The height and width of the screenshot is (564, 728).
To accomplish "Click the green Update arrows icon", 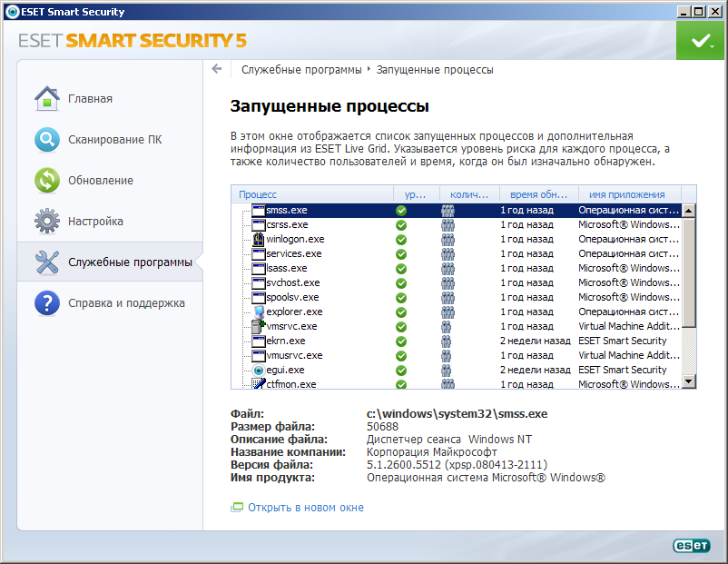I will point(47,180).
